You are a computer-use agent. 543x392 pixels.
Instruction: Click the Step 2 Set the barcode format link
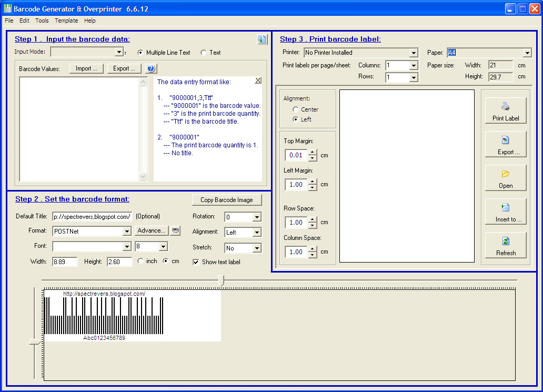73,199
